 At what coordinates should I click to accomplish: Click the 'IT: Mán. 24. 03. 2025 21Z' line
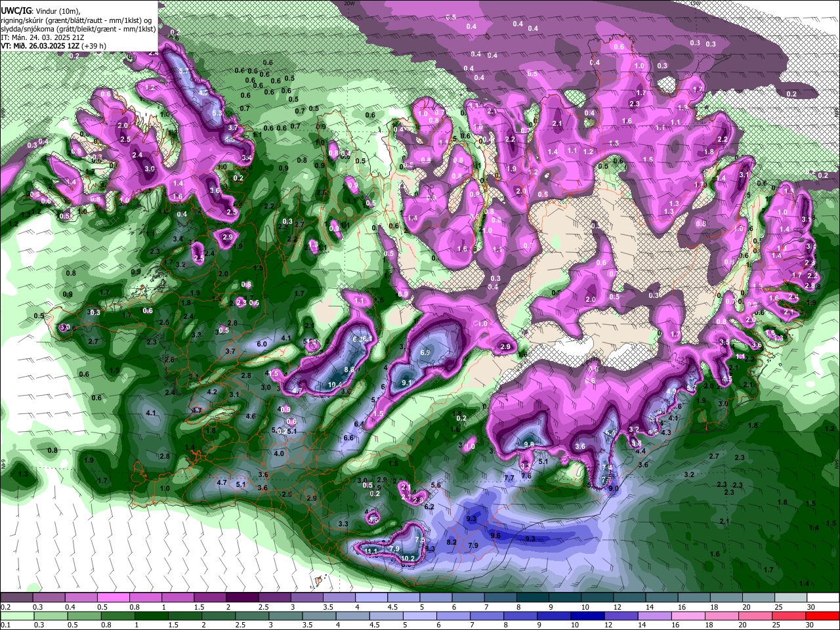tap(43, 37)
